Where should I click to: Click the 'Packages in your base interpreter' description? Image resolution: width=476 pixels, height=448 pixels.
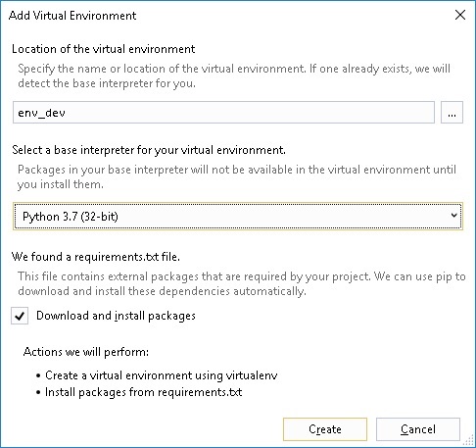pos(237,176)
